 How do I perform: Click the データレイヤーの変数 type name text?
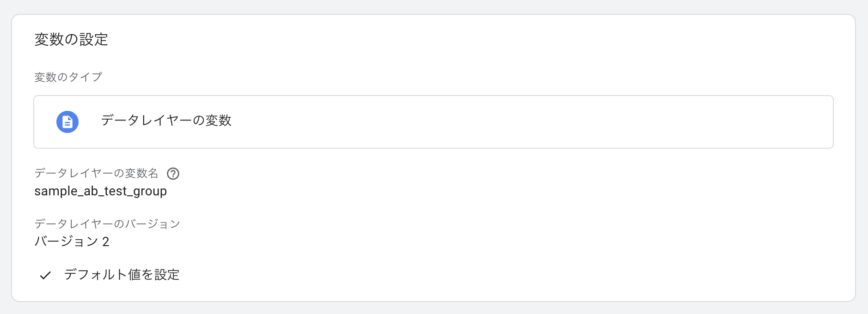tap(166, 121)
